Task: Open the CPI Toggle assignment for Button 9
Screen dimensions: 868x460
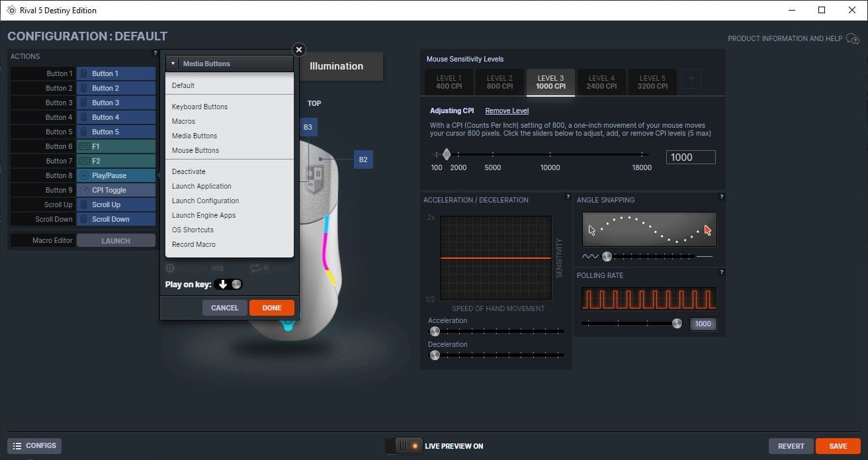Action: pos(116,190)
